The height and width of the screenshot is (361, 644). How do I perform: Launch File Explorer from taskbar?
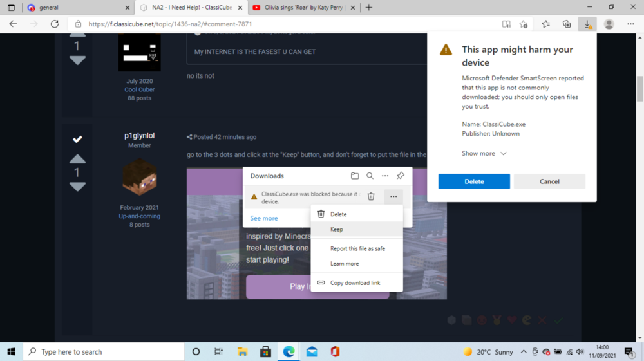click(242, 351)
